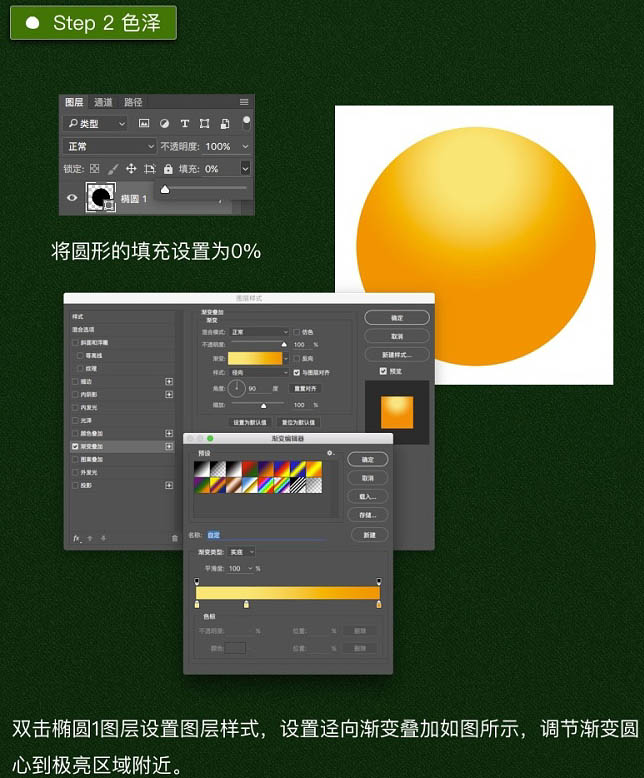Click the orange right color stop
Image resolution: width=644 pixels, height=778 pixels.
(379, 604)
